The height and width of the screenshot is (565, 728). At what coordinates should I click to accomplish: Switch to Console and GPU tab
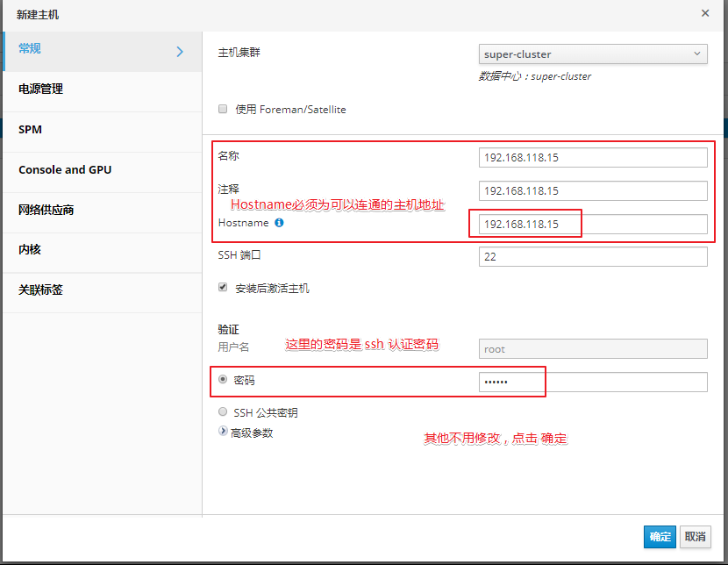pos(102,170)
